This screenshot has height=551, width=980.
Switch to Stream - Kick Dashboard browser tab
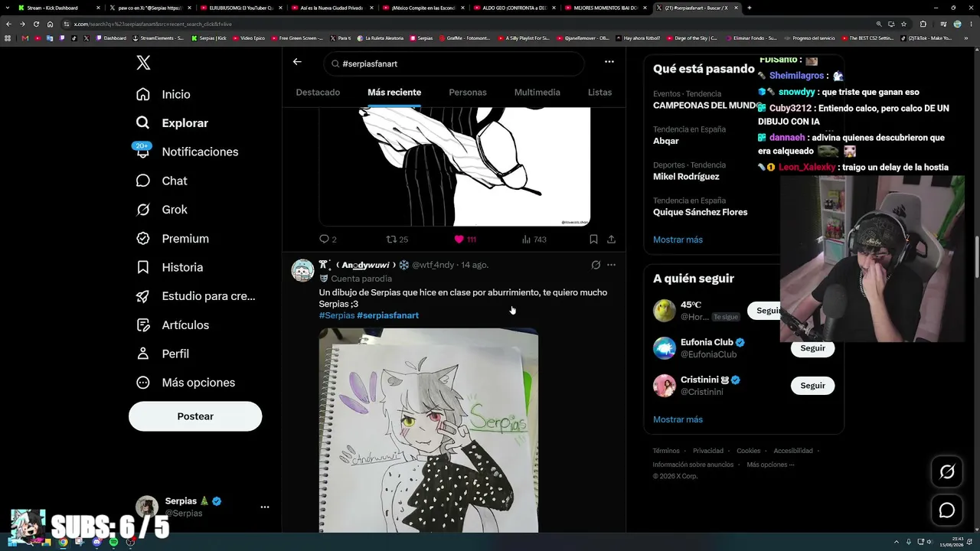pyautogui.click(x=59, y=8)
